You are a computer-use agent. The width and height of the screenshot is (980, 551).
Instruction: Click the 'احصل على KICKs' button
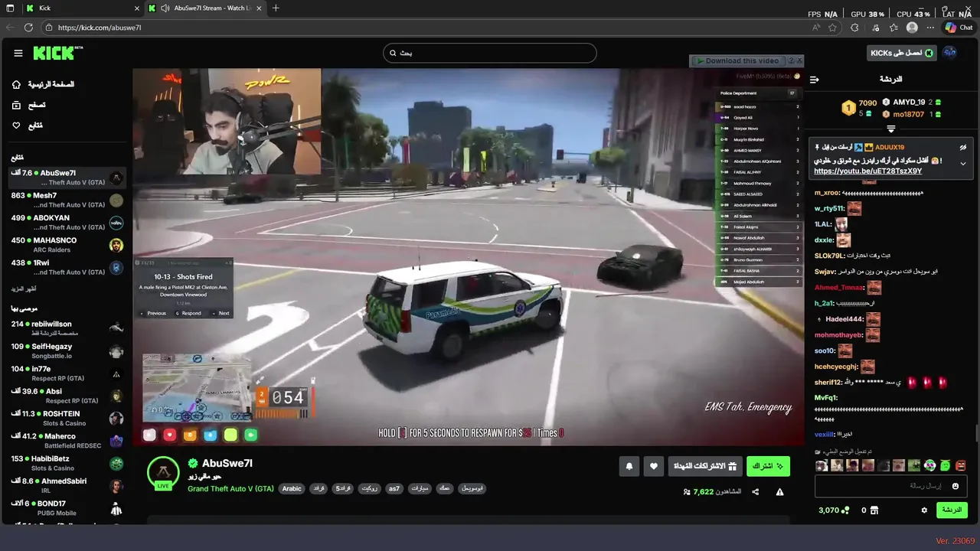click(x=902, y=53)
